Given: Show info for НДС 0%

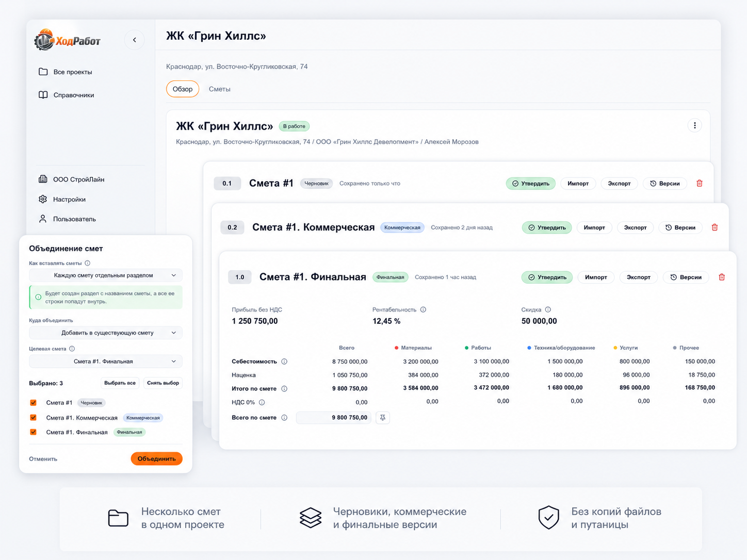Looking at the screenshot, I should pos(262,402).
